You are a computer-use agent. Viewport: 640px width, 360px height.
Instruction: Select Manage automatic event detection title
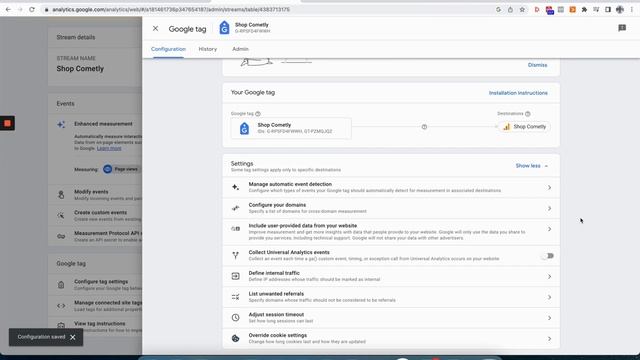click(x=290, y=184)
